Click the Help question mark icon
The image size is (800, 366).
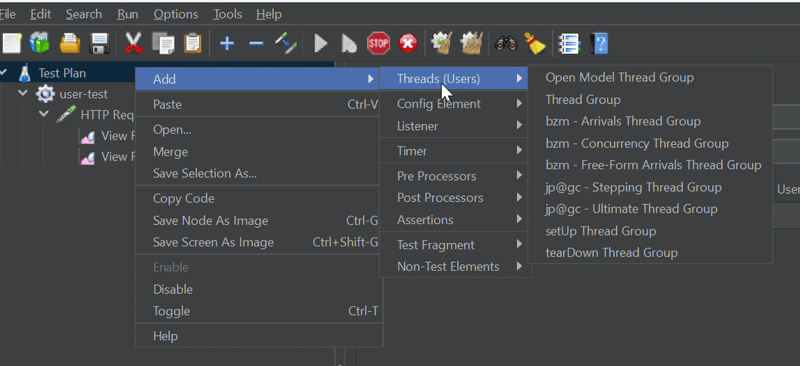[x=599, y=43]
